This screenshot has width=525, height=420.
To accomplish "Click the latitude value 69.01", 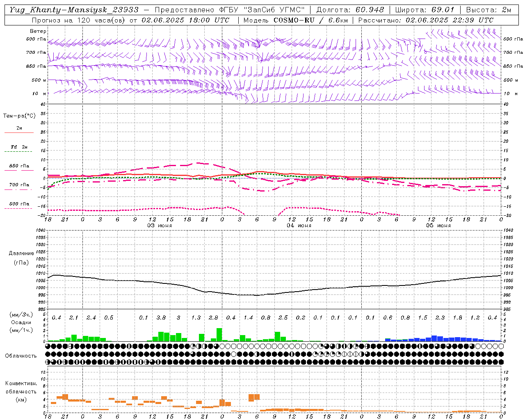I will tap(443, 10).
